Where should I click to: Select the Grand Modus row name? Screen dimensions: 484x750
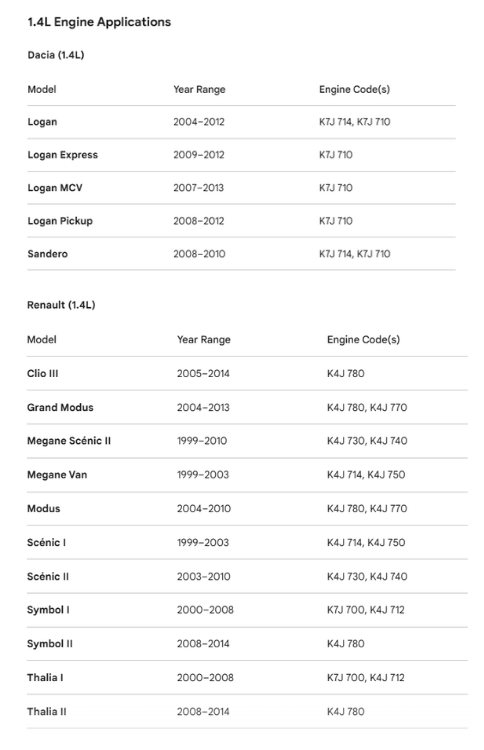(x=60, y=408)
